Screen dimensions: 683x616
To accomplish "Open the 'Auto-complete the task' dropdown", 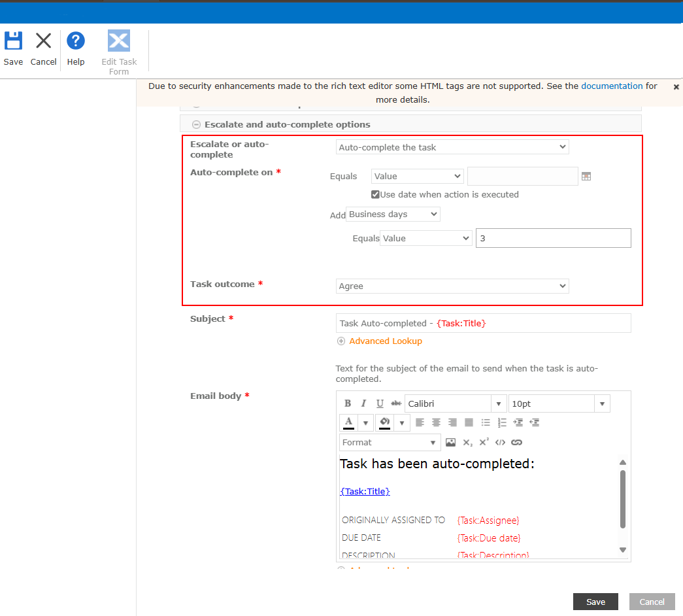I will pos(452,147).
